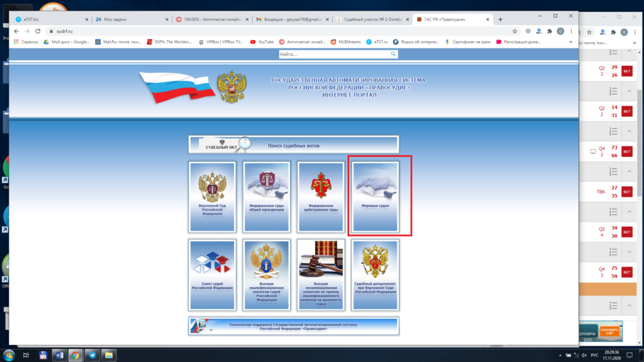644x362 pixels.
Task: Open Техническая поддержка banner link
Action: [294, 326]
